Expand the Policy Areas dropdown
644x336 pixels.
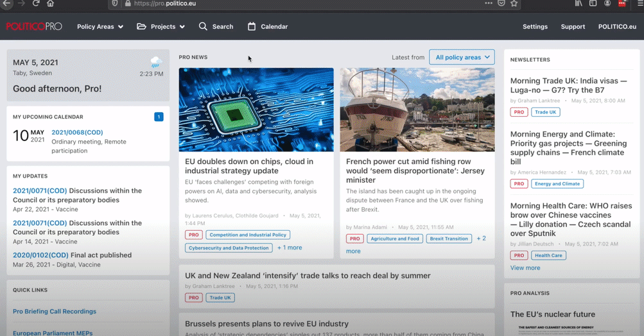(100, 27)
